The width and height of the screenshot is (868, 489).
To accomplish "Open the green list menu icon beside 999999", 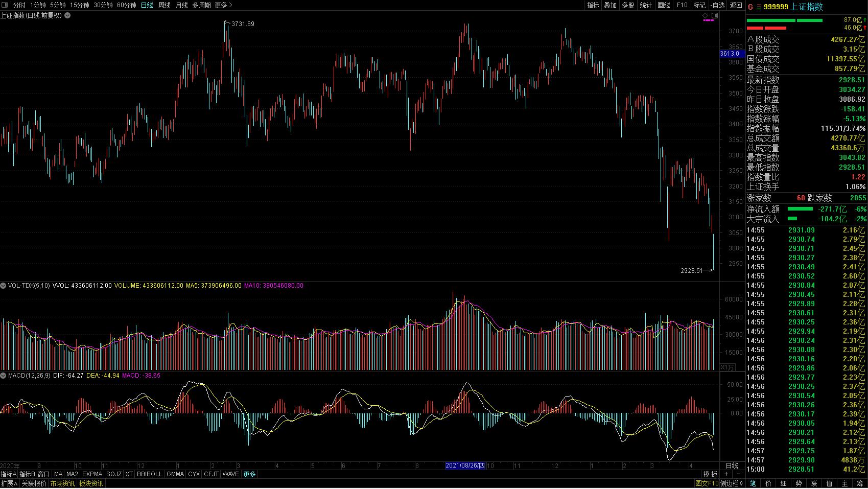I will tap(758, 7).
